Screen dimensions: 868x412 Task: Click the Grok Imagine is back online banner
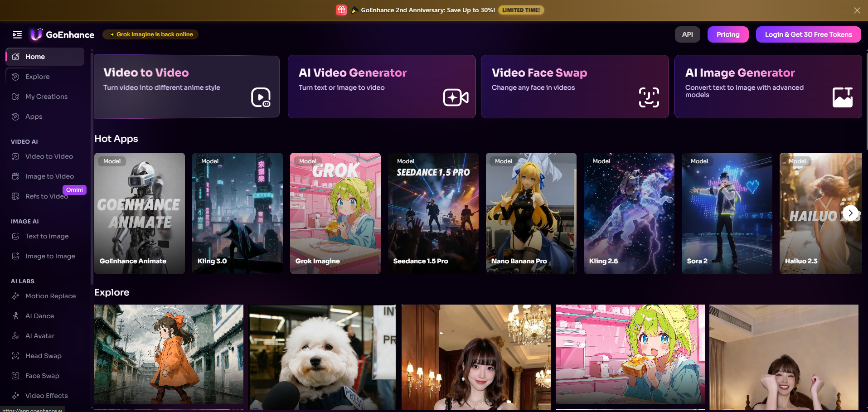point(150,34)
